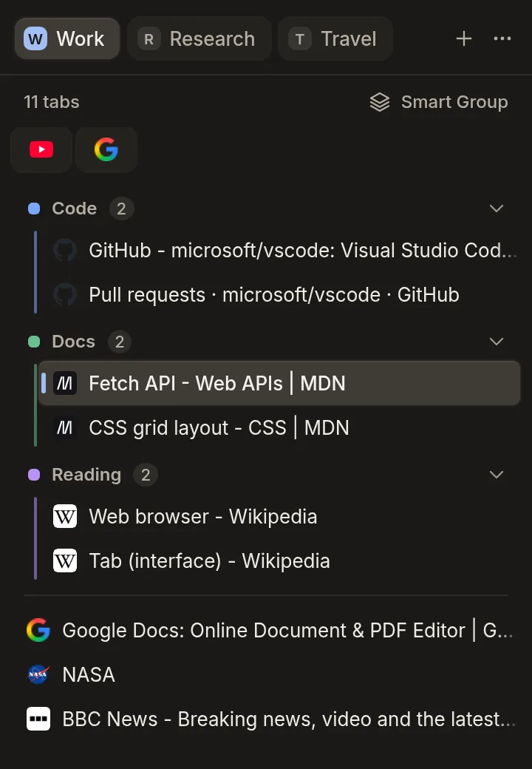Open the NASA tab
The width and height of the screenshot is (532, 769).
click(x=266, y=674)
